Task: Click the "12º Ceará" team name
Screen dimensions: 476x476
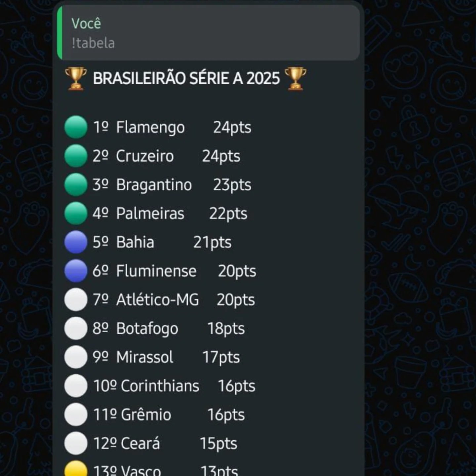Action: pyautogui.click(x=127, y=443)
